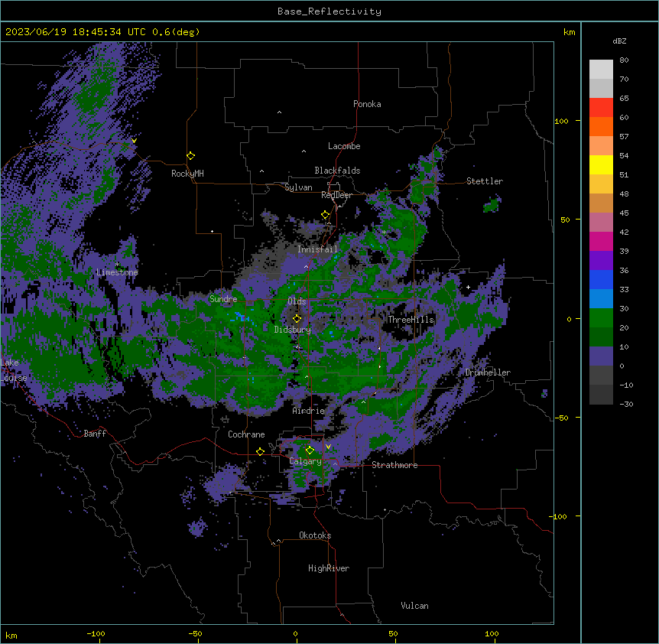659x644 pixels.
Task: Pick the slate-purple legend swatch below 10
Action: pos(601,356)
